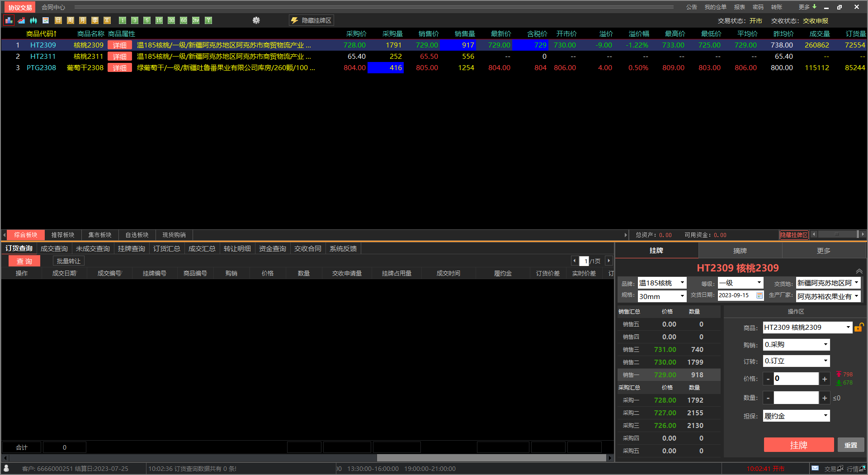Select 3-minute chart icon
Viewport: 868px width, 475px height.
coord(135,20)
